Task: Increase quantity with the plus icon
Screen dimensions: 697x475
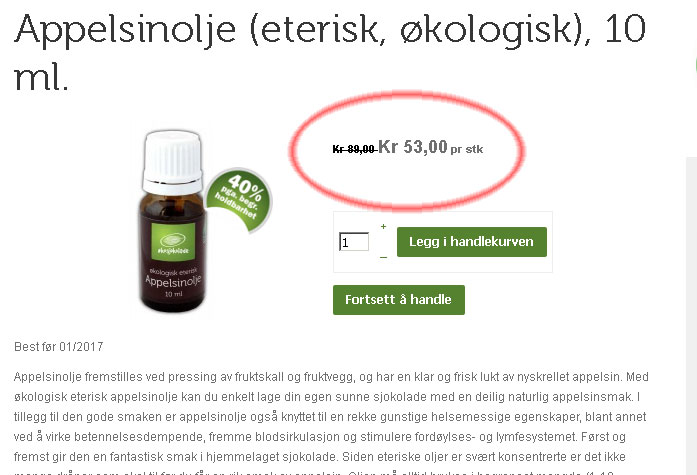Action: click(x=383, y=227)
